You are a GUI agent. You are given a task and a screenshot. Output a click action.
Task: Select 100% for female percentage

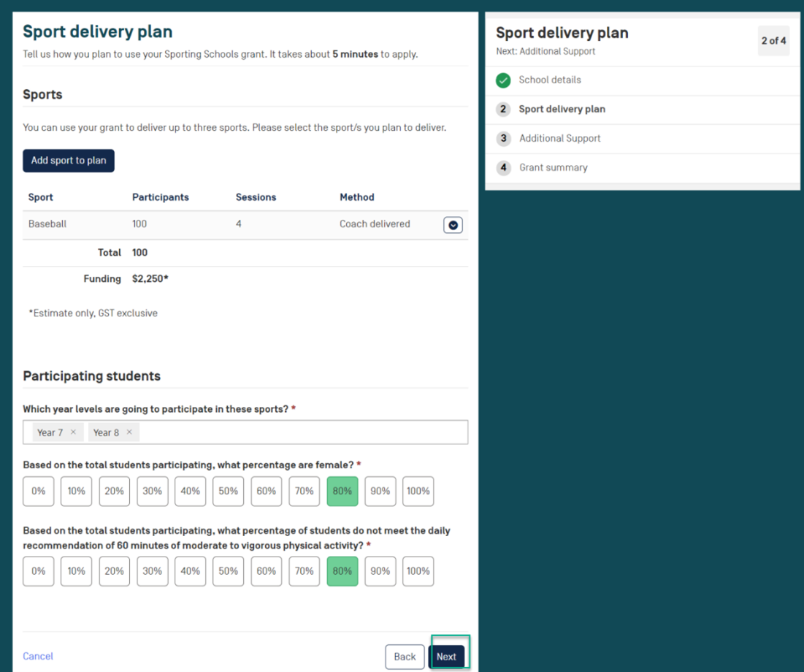pos(418,492)
